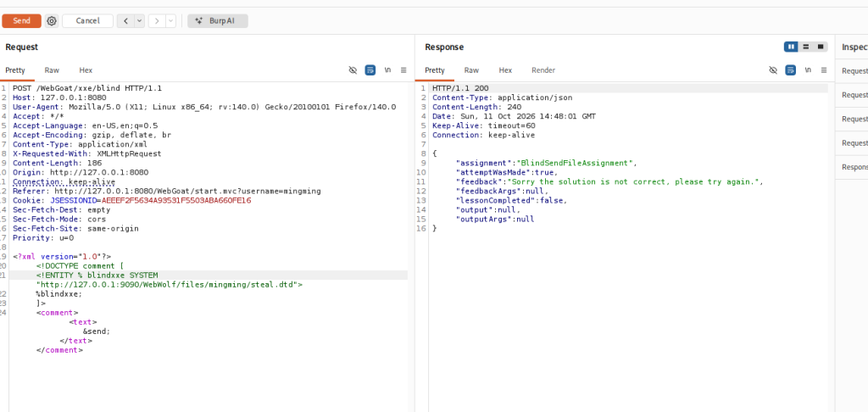Switch the Request view to Hex tab
The image size is (868, 412).
point(86,70)
